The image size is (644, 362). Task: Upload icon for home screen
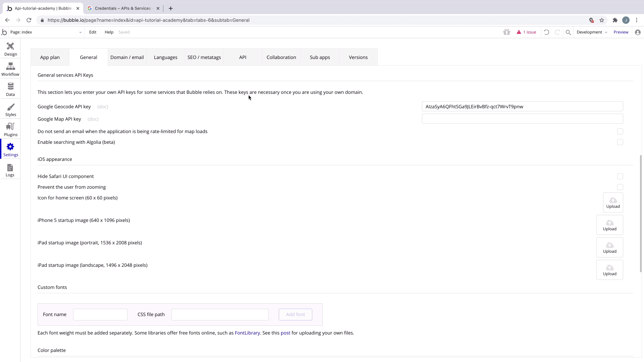pyautogui.click(x=613, y=202)
